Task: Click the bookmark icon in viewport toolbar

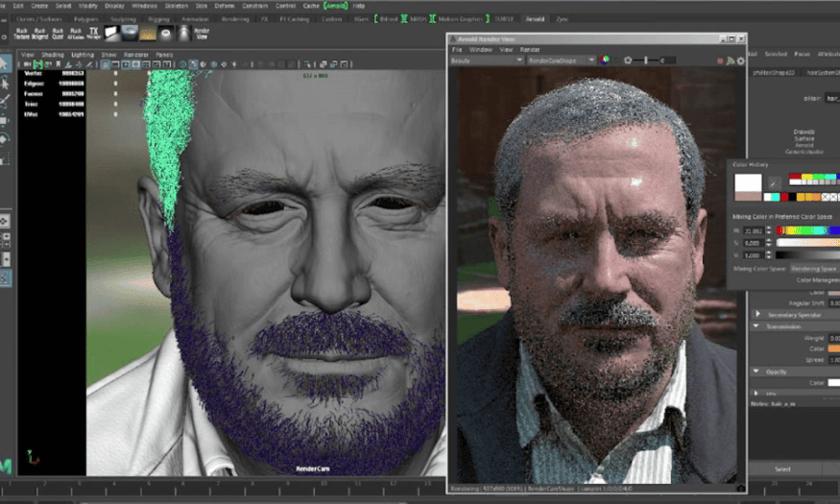Action: pyautogui.click(x=58, y=64)
